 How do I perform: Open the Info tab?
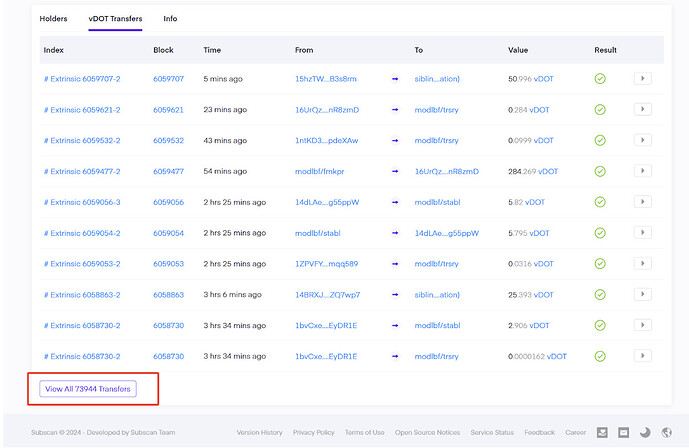[170, 18]
